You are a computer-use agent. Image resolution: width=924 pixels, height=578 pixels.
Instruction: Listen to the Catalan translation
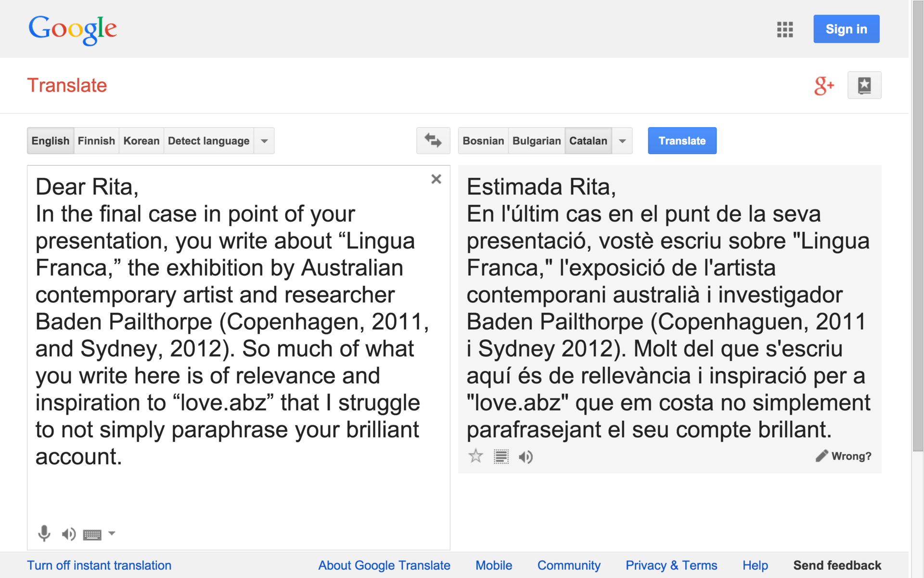coord(526,457)
